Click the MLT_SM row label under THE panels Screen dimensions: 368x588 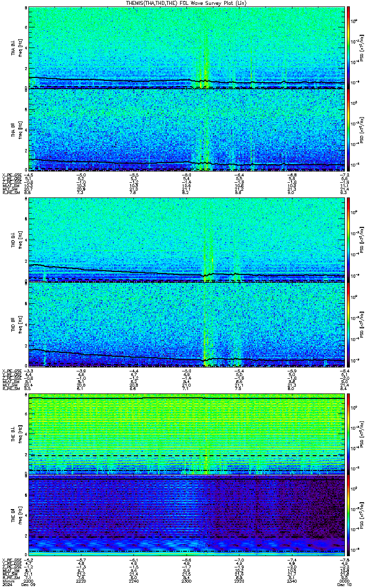[x=10, y=573]
